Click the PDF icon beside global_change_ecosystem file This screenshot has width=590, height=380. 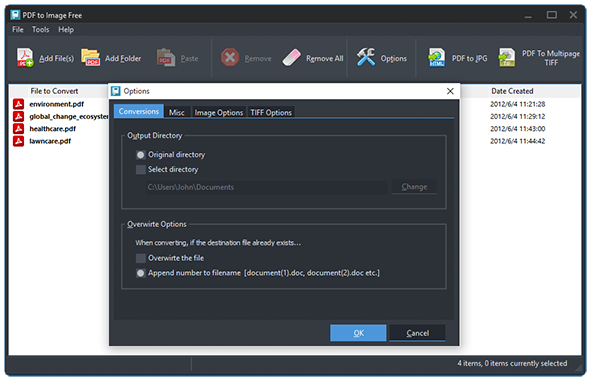point(18,116)
